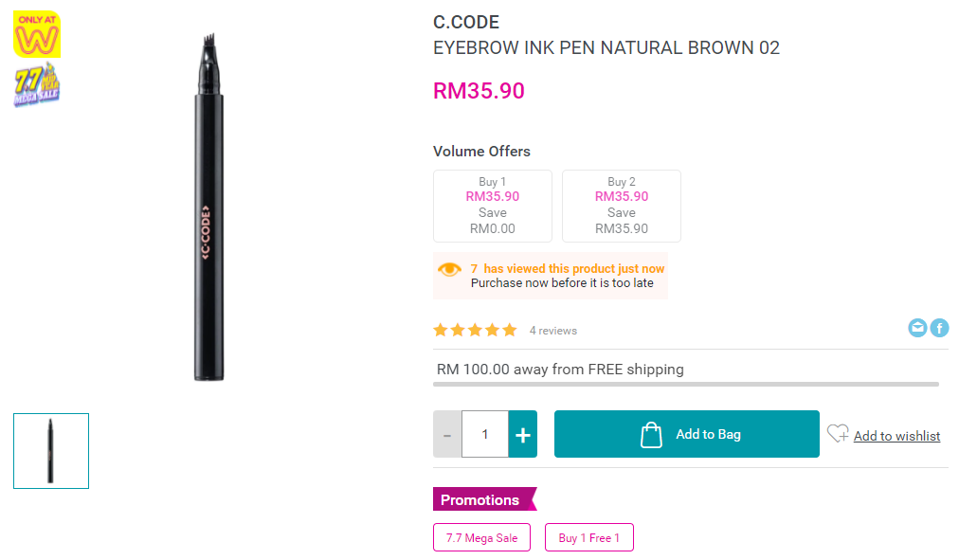Click the heart wishlist icon

click(x=838, y=434)
